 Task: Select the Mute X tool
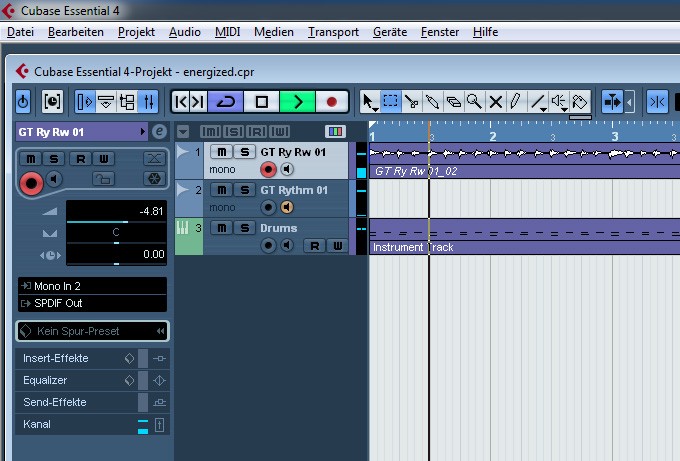point(495,102)
